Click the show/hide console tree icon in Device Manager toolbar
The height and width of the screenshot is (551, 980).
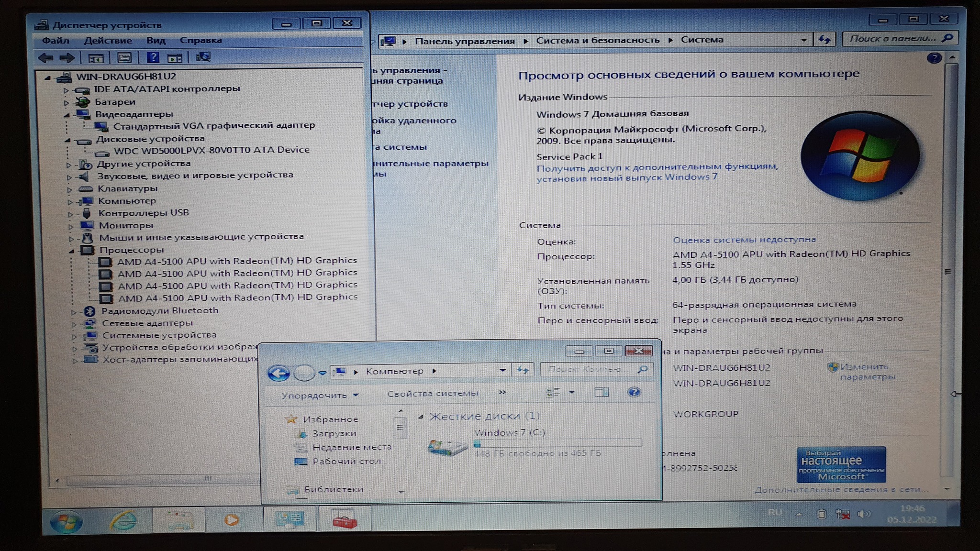96,58
